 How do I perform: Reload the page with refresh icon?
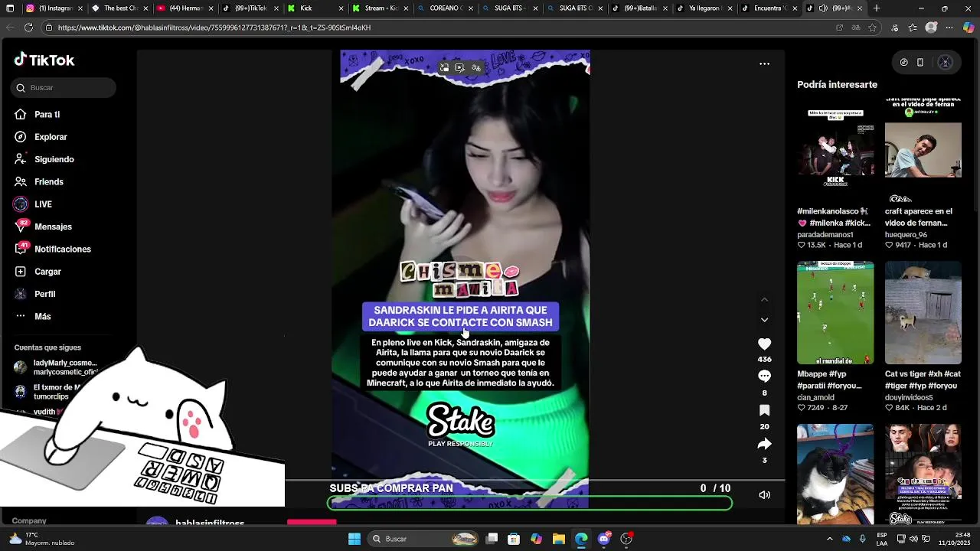[28, 28]
